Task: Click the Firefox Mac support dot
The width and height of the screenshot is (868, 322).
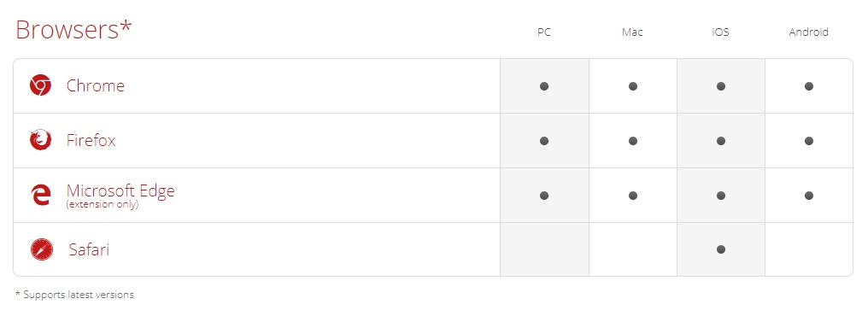Action: (633, 141)
